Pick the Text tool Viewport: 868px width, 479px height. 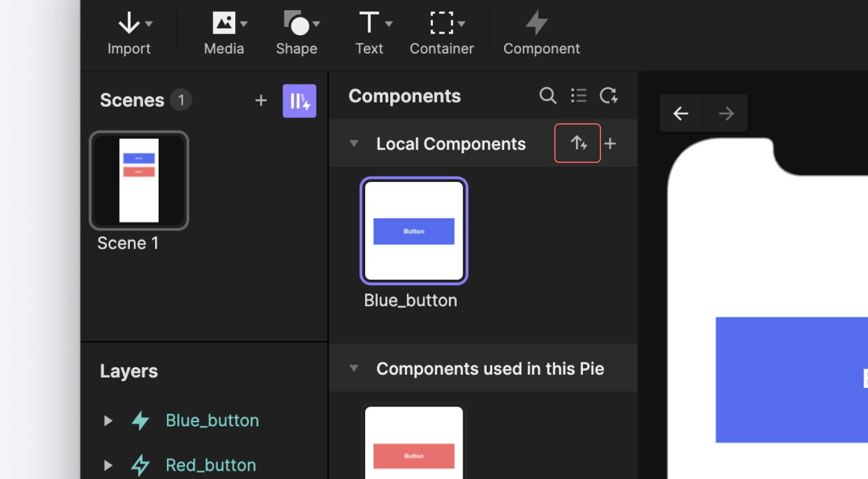(369, 24)
